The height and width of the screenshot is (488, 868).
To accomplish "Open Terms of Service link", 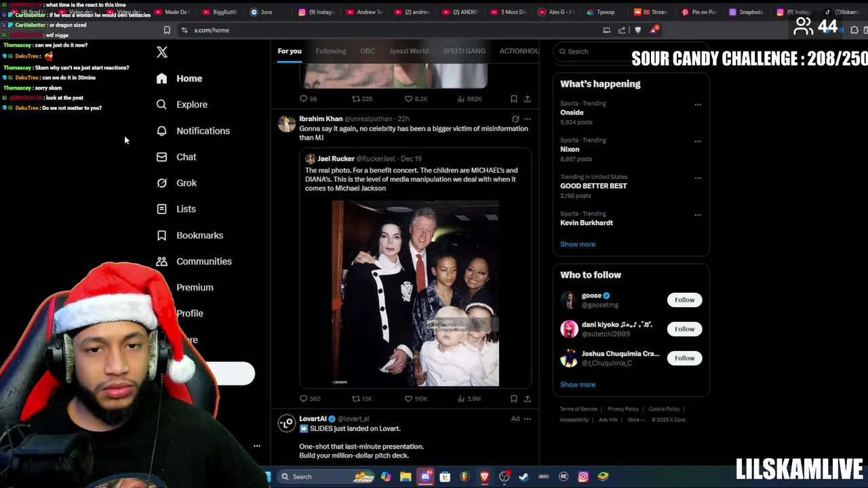I will click(578, 409).
